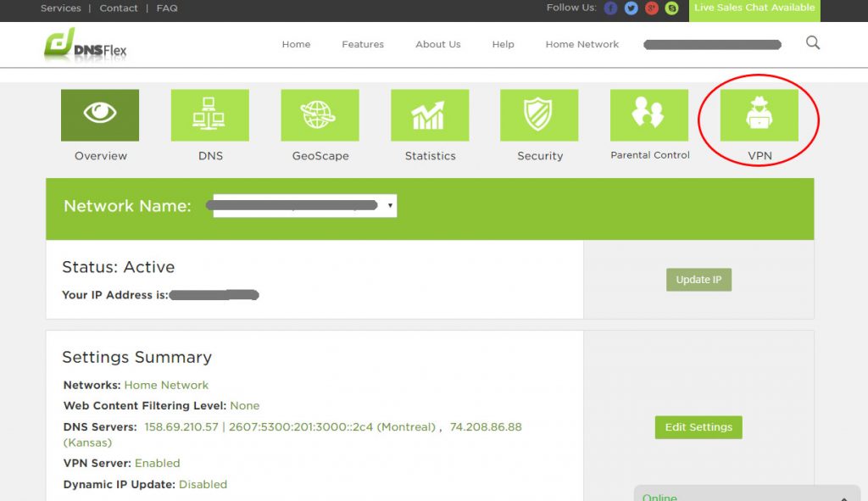
Task: Follow the FAQ link in top bar
Action: 167,8
